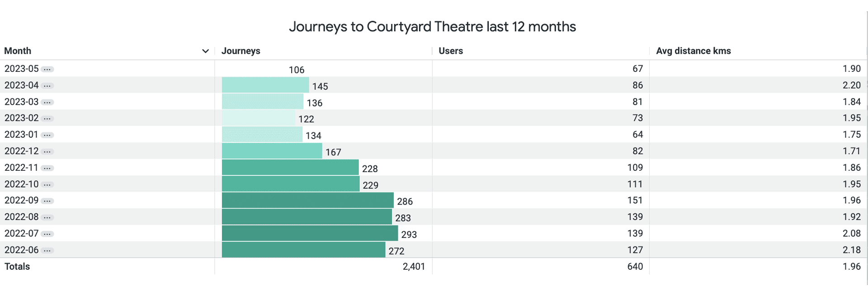Screen dimensions: 868x300
Task: Sort by the Users column header
Action: coord(451,51)
